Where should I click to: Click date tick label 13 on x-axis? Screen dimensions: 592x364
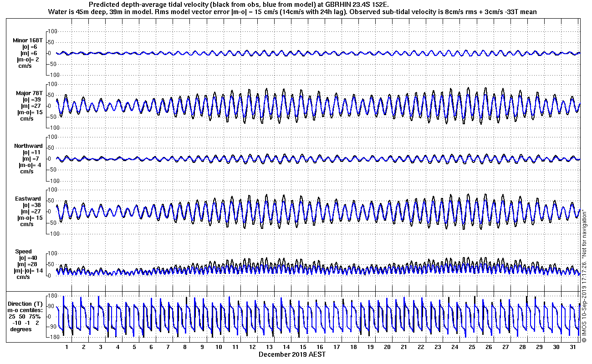[x=269, y=347]
